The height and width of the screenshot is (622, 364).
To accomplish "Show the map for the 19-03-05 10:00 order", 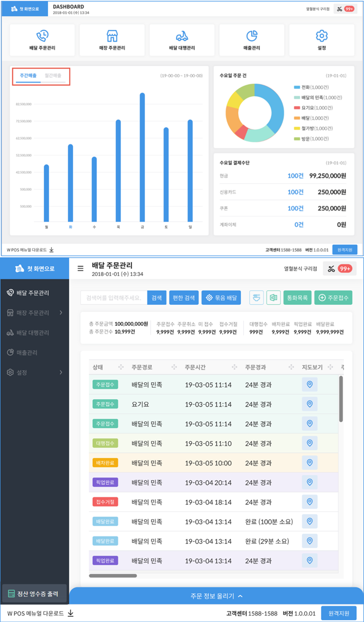I will click(309, 463).
